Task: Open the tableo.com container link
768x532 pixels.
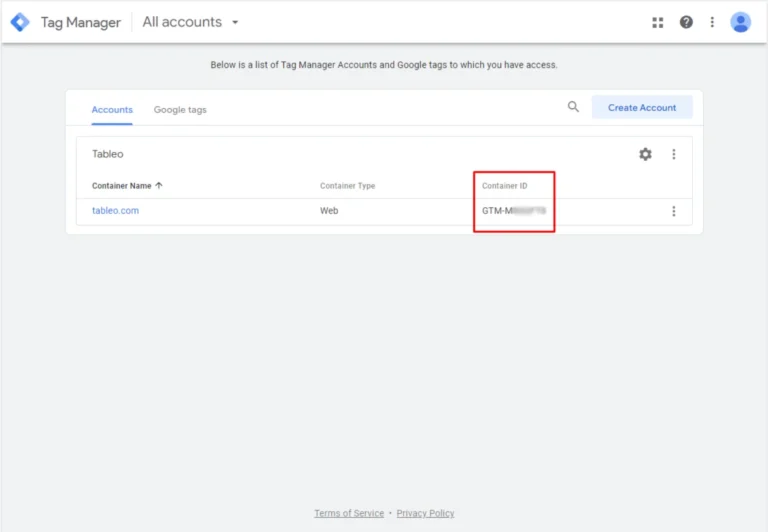Action: click(x=116, y=211)
